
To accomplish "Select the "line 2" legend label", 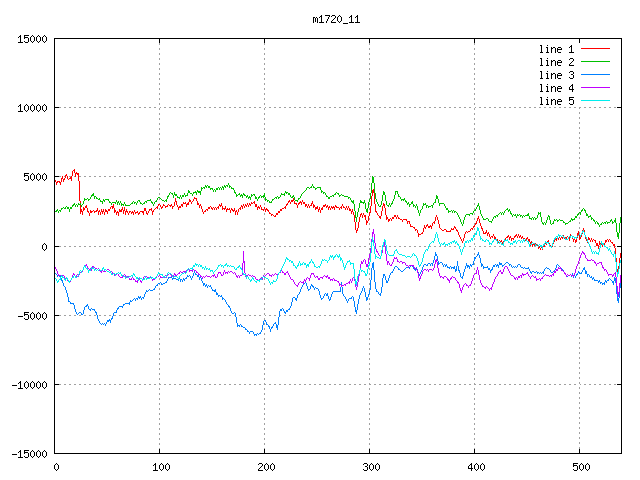I will [x=556, y=62].
